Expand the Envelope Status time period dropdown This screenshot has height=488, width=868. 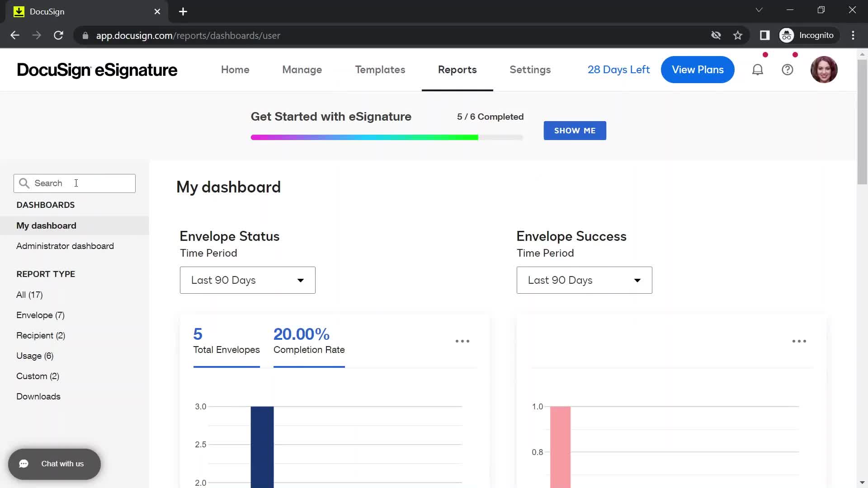(247, 280)
